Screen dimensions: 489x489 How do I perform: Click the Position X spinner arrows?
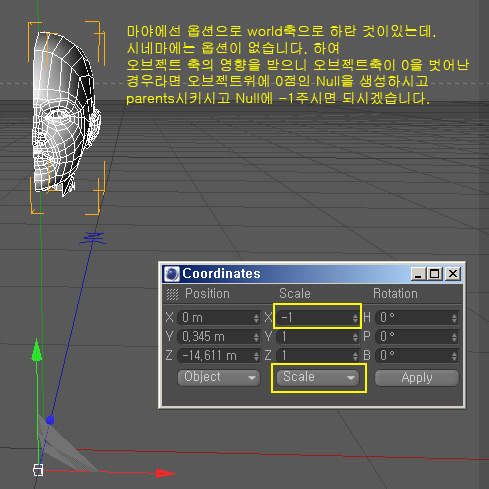click(x=256, y=318)
